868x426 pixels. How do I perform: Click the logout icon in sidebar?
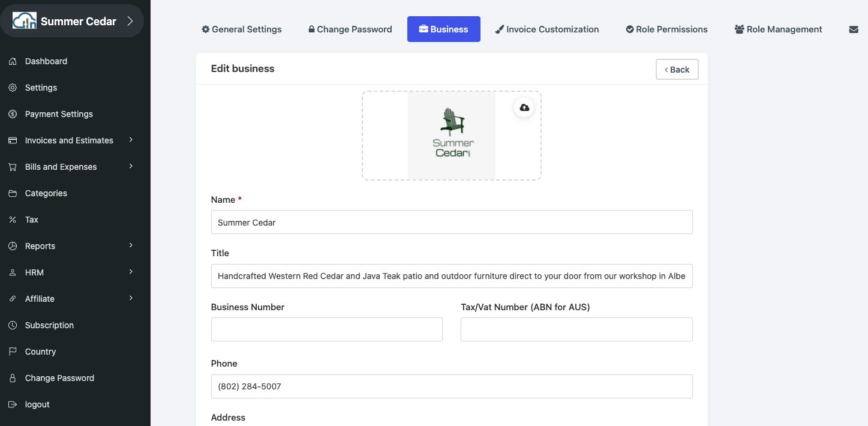click(13, 404)
